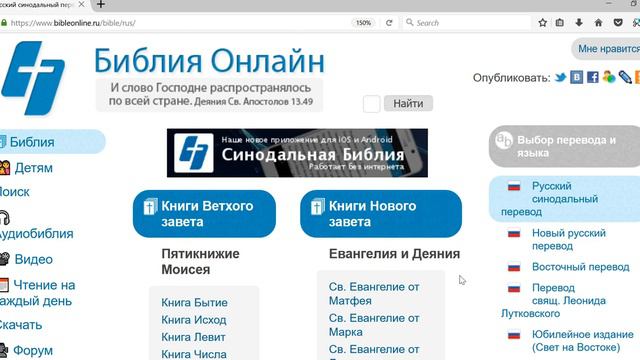The width and height of the screenshot is (640, 360).
Task: Share via Мой Мир icon
Action: (609, 77)
